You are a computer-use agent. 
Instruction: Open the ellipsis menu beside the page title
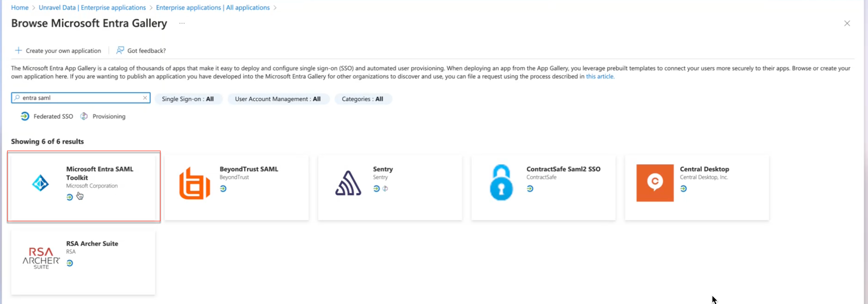pos(182,23)
